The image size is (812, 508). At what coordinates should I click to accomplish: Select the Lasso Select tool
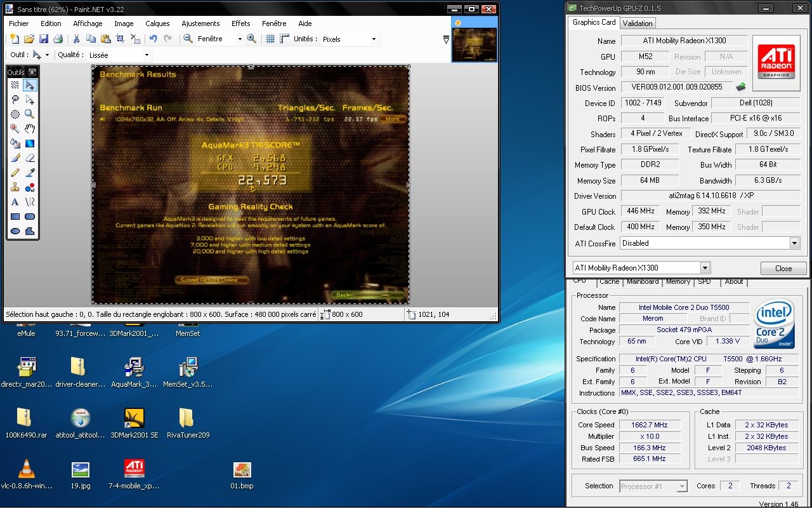pyautogui.click(x=15, y=100)
